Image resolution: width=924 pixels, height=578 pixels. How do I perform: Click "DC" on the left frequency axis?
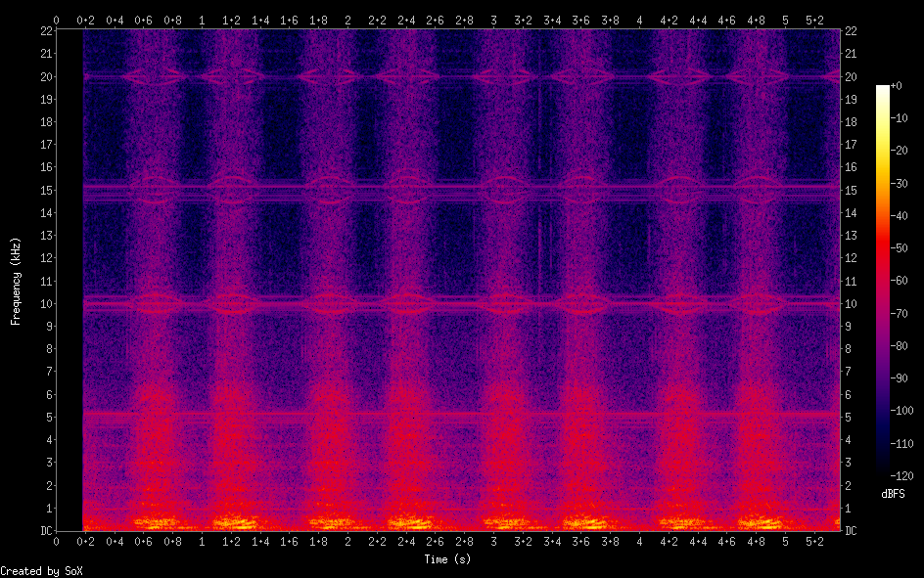pyautogui.click(x=47, y=531)
